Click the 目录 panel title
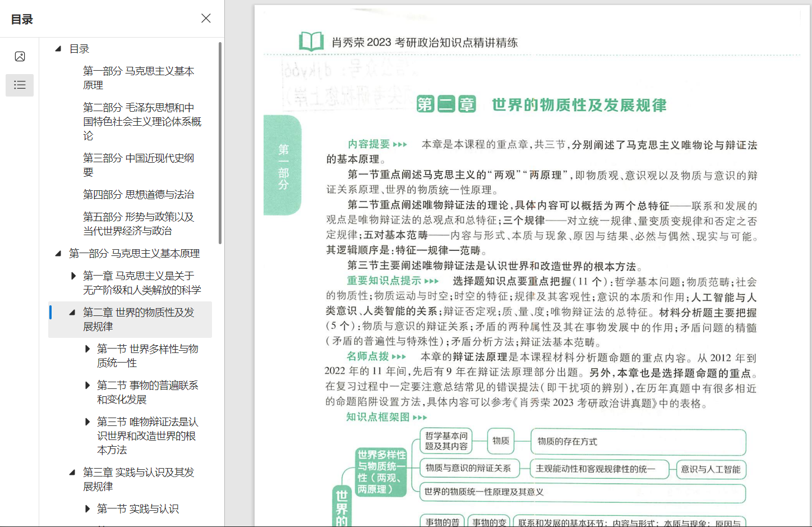 click(x=22, y=19)
